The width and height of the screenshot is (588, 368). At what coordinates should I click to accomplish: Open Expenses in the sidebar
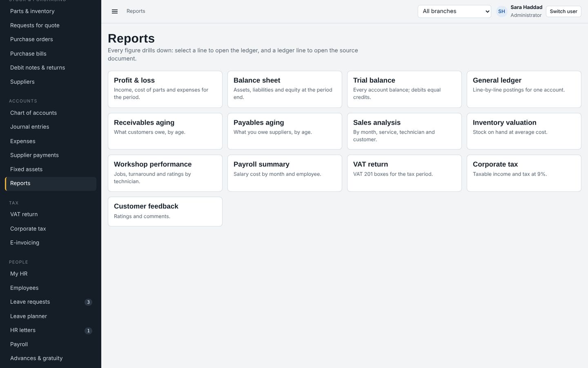pos(51,141)
